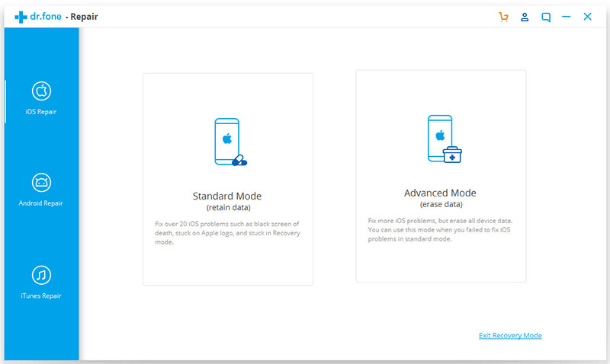Choose the Standard Mode title
This screenshot has width=610, height=364.
click(227, 196)
